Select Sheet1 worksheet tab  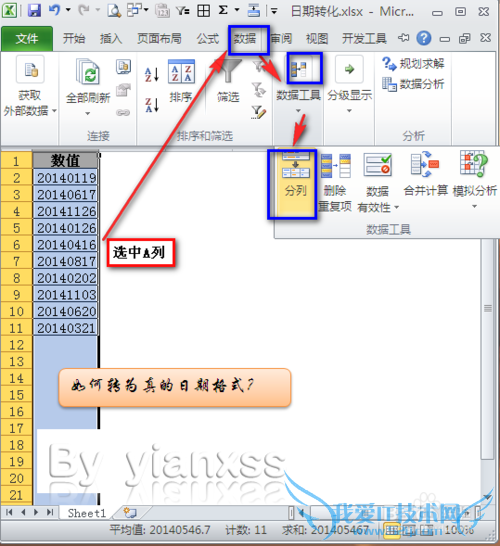87,513
